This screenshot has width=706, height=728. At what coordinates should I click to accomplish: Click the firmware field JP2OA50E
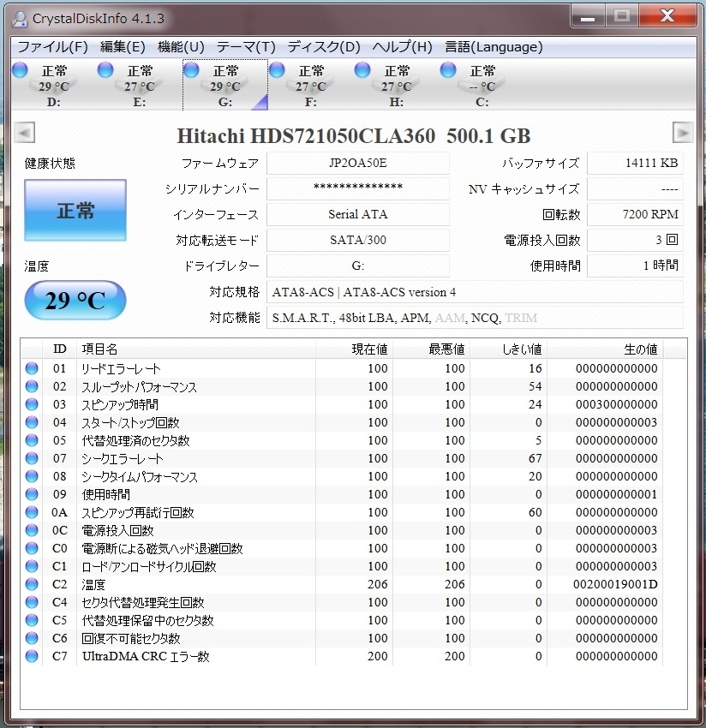pyautogui.click(x=357, y=163)
